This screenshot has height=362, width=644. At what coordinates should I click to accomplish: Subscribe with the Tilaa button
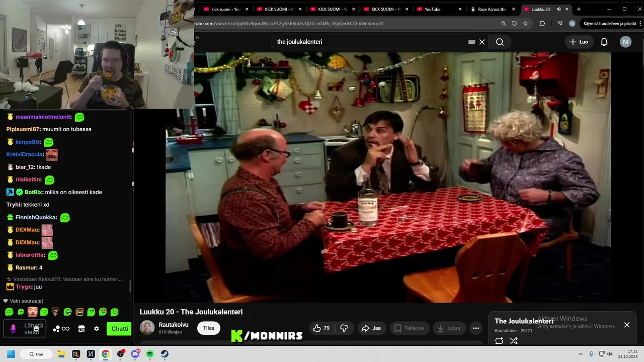[209, 328]
